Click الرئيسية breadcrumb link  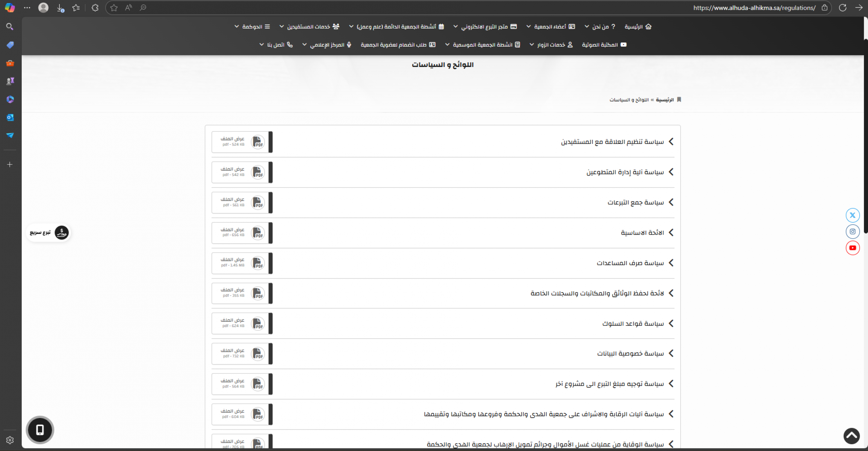pyautogui.click(x=665, y=100)
